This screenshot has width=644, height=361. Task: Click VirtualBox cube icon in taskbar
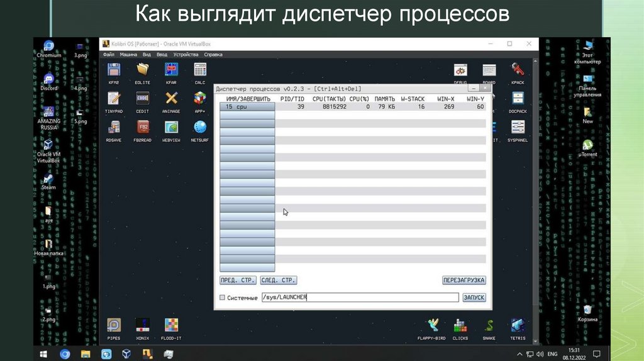point(126,354)
